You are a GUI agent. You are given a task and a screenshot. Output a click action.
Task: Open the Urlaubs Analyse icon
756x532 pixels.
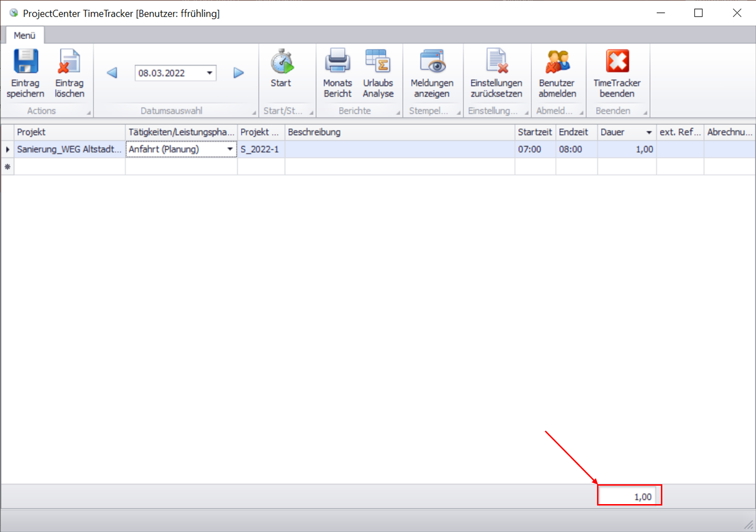(378, 62)
